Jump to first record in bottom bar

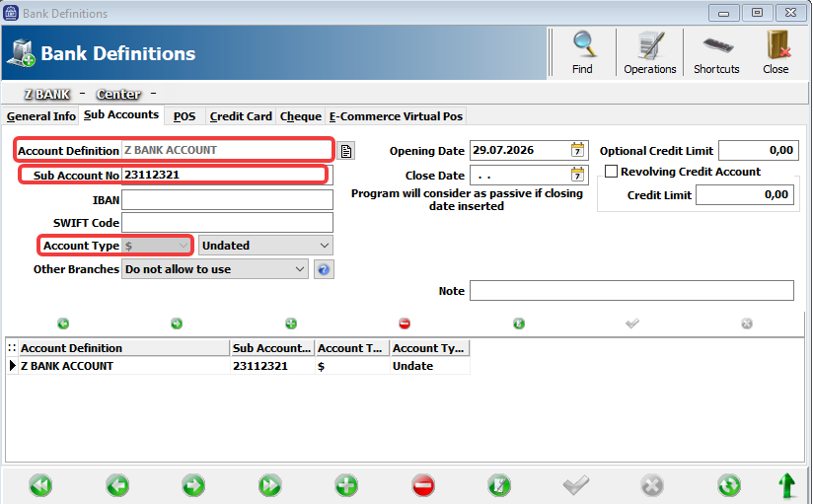click(41, 486)
